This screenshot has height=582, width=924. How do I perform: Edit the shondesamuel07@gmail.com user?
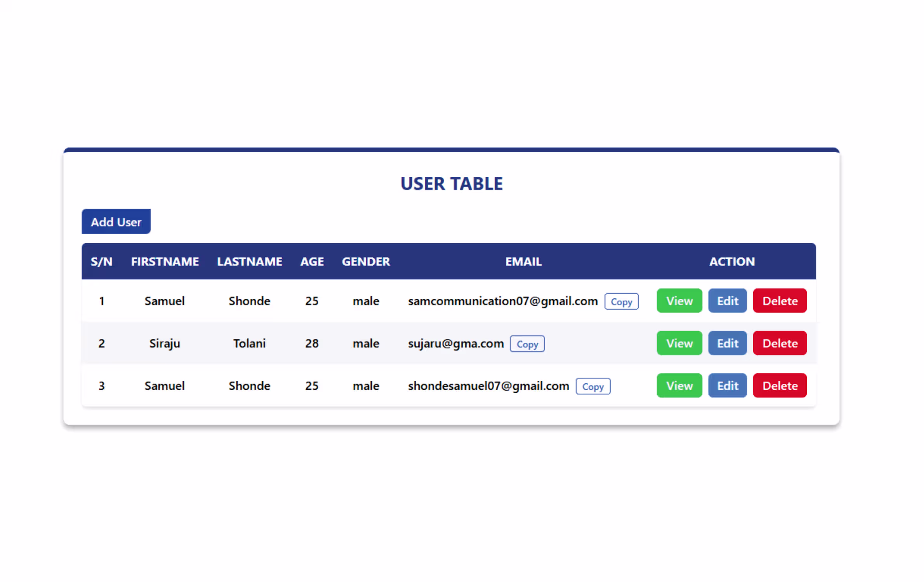click(728, 385)
